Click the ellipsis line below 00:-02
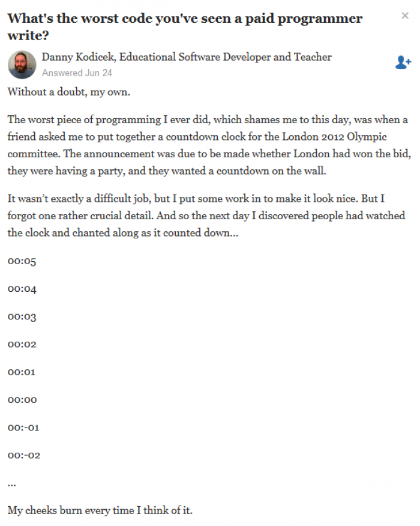The width and height of the screenshot is (420, 526). 12,485
